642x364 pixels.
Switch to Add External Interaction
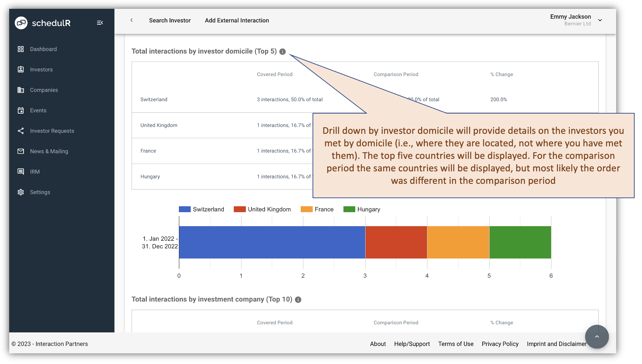click(237, 20)
